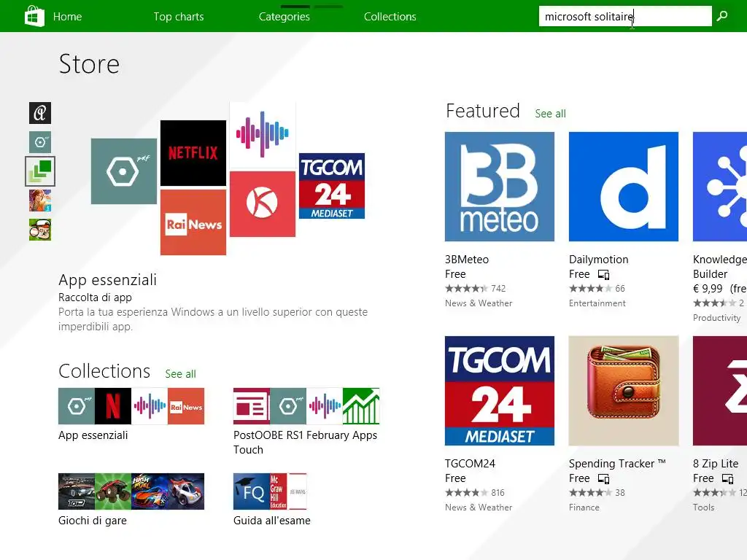
Task: Click the 3BMeteo app name
Action: (467, 260)
